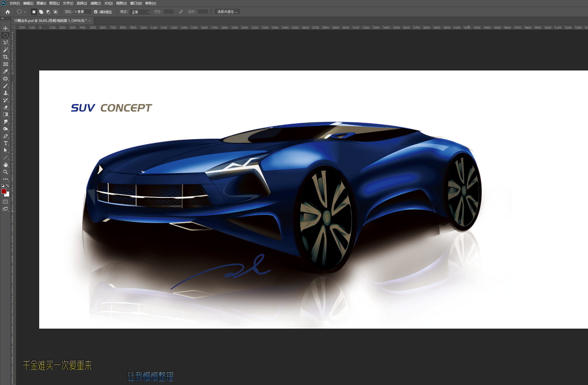Expand the hidden toolbar tools via ellipsis
The width and height of the screenshot is (588, 385).
(x=6, y=179)
